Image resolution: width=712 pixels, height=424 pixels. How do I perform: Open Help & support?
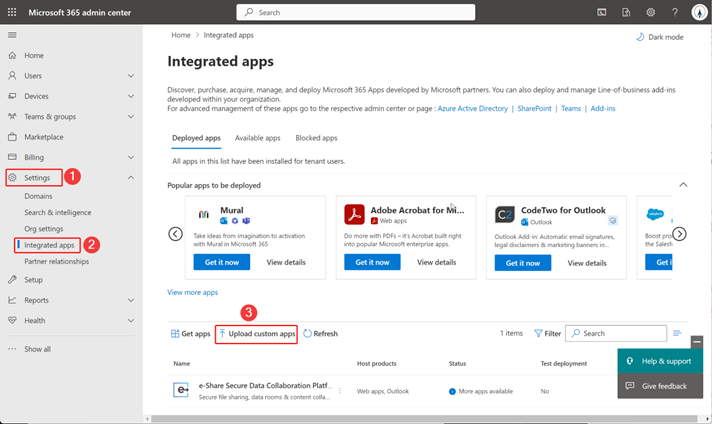pos(660,361)
